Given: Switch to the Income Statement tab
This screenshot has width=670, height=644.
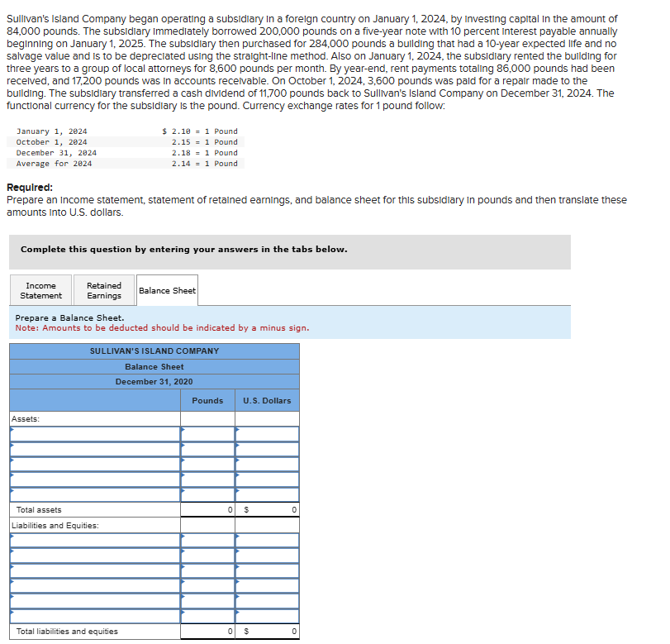Looking at the screenshot, I should [40, 289].
